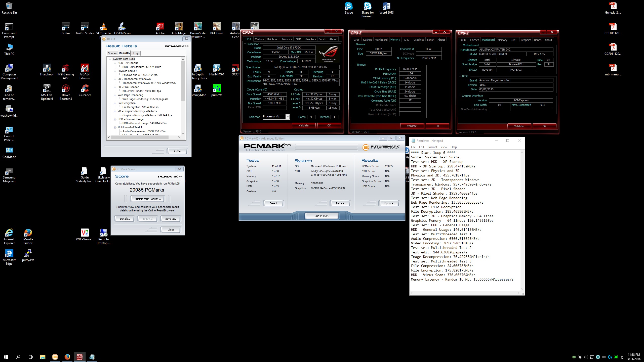This screenshot has width=644, height=362.
Task: Switch to Scores tab in Result Details
Action: (112, 53)
